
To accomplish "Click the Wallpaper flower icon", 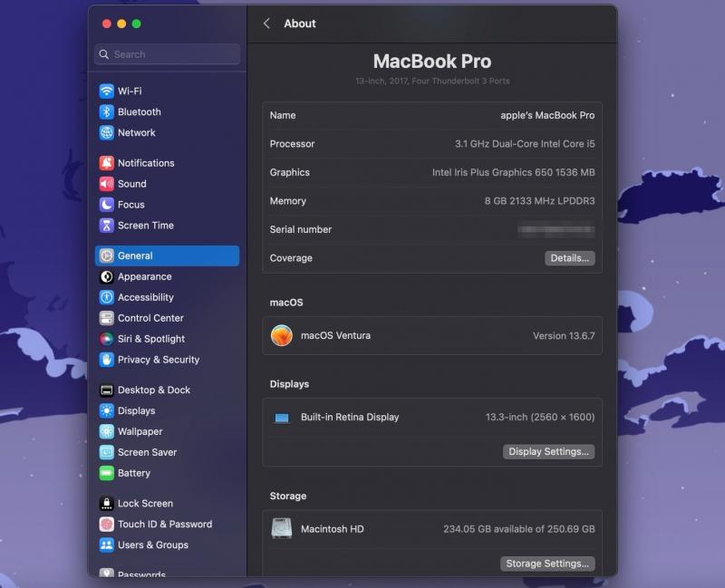I will 106,431.
